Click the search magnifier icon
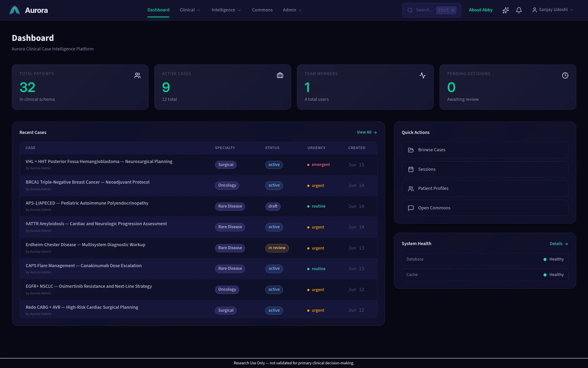This screenshot has width=588, height=368. click(x=410, y=10)
